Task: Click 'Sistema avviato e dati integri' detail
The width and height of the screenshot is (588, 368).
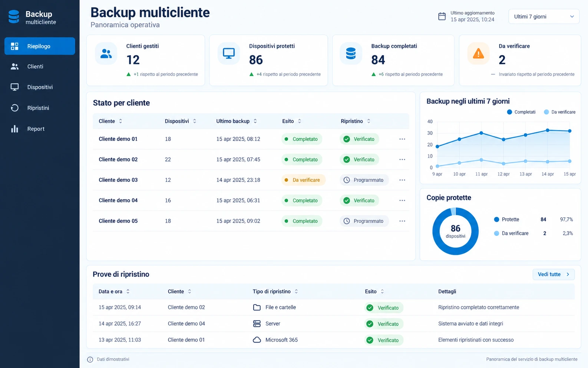Action: (x=470, y=323)
